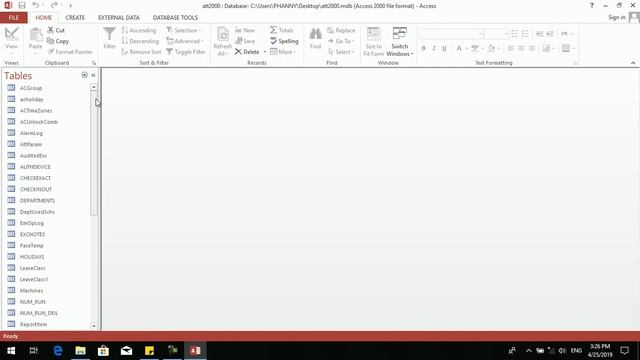Toggle Underline formatting

tap(444, 48)
